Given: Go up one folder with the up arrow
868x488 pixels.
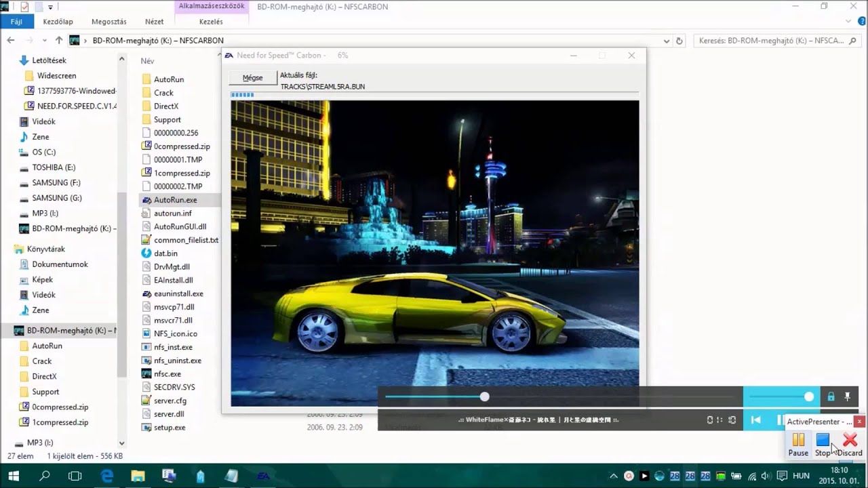Looking at the screenshot, I should coord(59,41).
